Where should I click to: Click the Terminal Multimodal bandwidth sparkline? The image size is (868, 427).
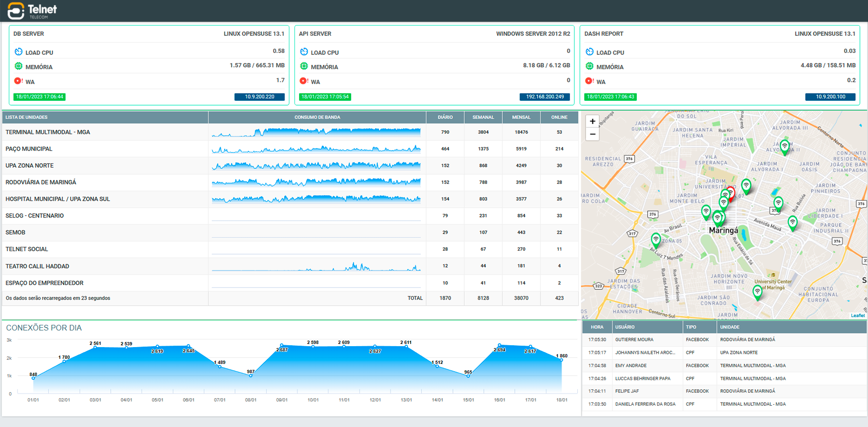tap(316, 132)
